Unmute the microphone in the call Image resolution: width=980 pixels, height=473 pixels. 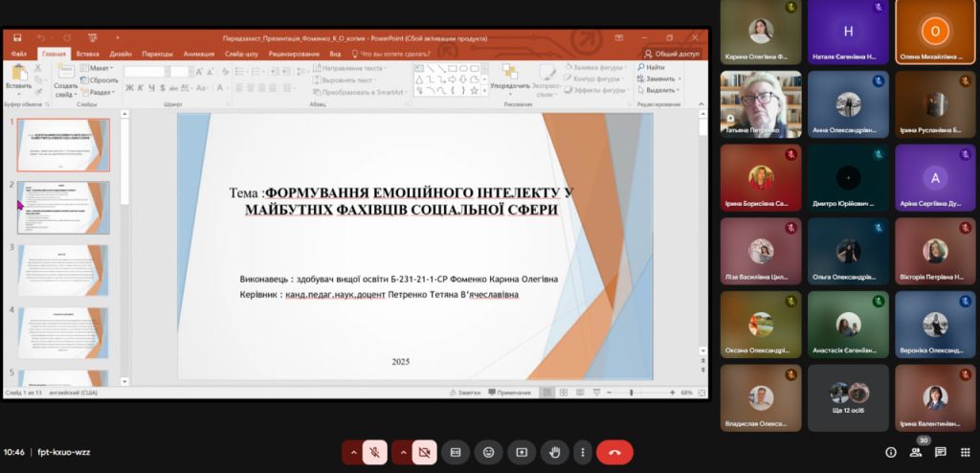tap(376, 452)
